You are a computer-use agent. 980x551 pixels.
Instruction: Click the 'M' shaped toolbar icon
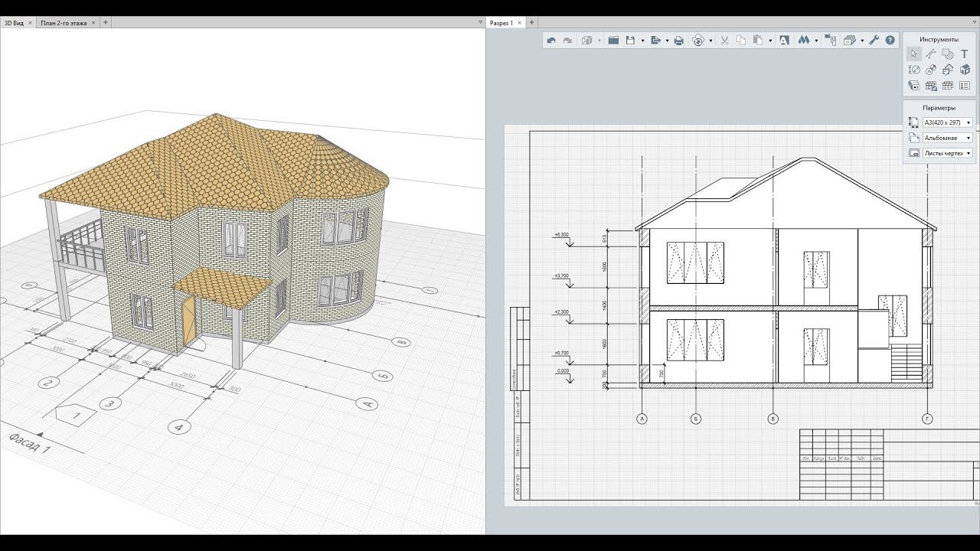click(x=804, y=41)
